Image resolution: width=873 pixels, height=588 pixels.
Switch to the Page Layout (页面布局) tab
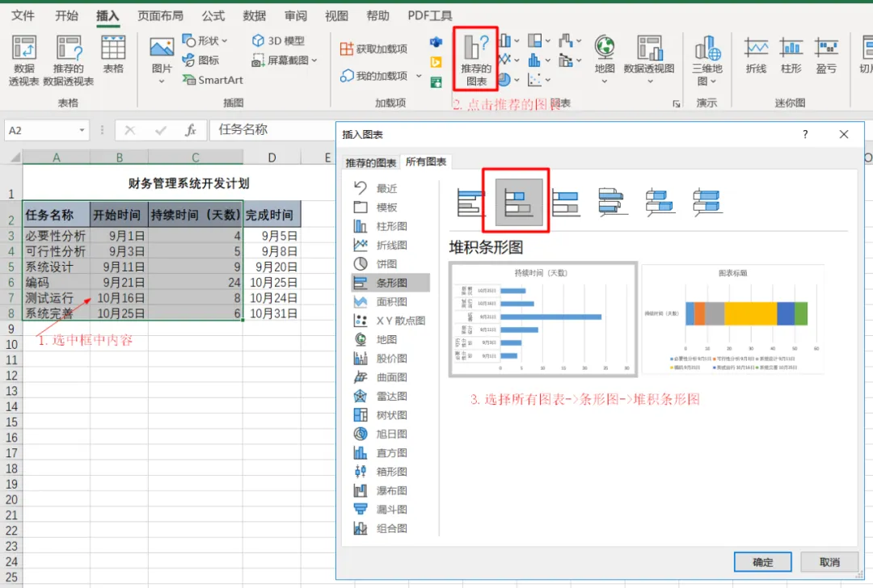(160, 15)
